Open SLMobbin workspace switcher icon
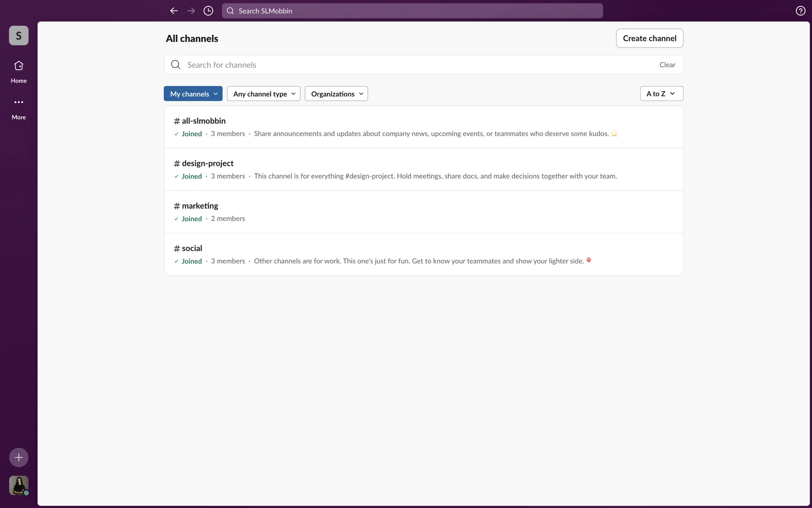Image resolution: width=812 pixels, height=508 pixels. (19, 36)
